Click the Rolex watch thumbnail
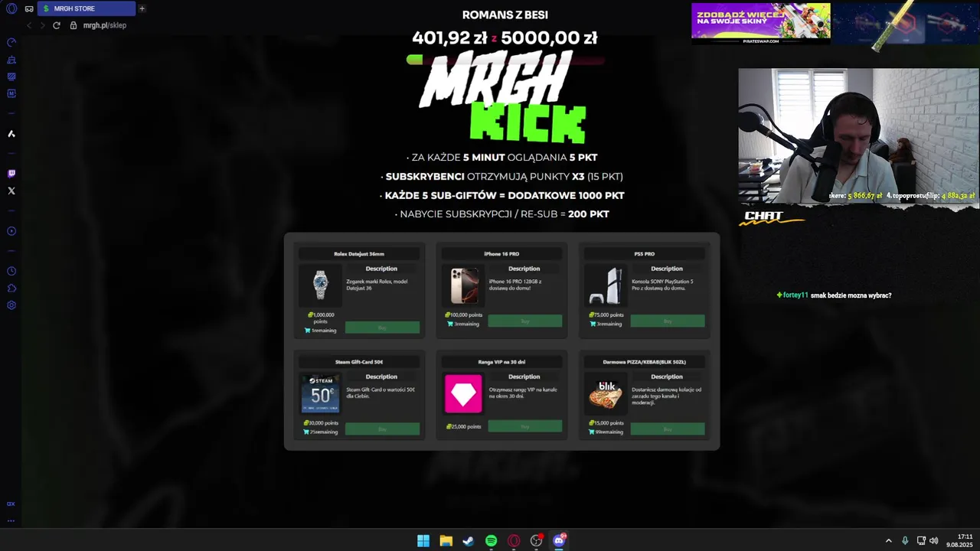Screen dimensions: 980x551 pos(321,285)
